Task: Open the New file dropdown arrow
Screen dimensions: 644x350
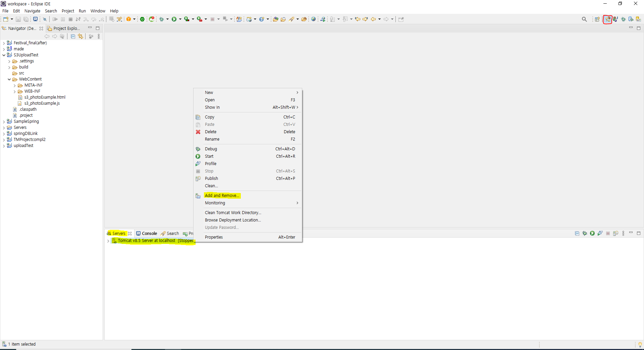Action: (12, 19)
